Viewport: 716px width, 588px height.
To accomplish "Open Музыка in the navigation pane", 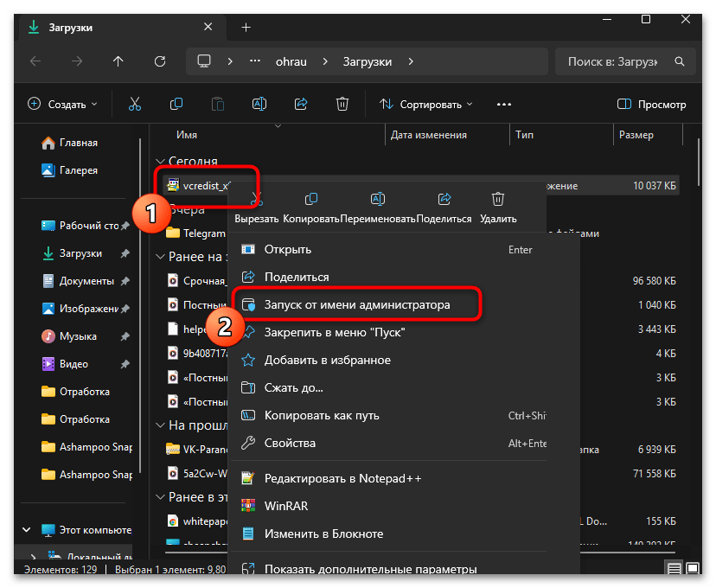I will pos(69,336).
